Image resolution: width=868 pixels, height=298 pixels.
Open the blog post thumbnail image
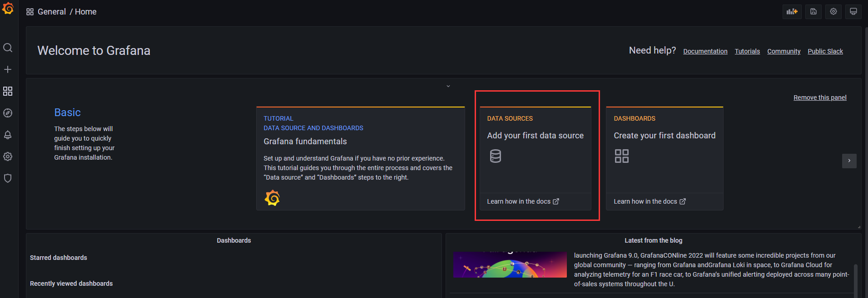pos(510,264)
